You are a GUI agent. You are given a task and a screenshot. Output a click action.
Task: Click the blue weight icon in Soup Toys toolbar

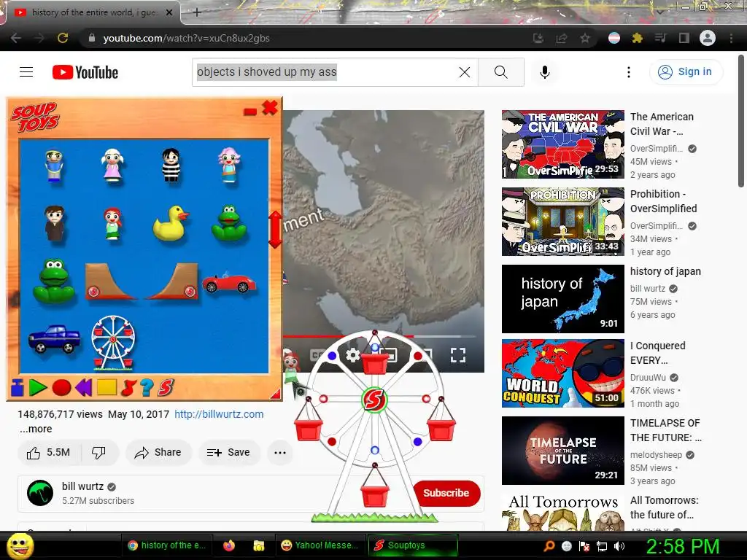[x=18, y=387]
